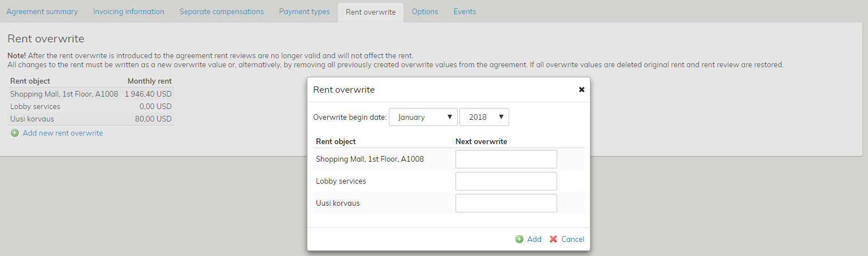Switch to the Agreement summary tab

[x=42, y=11]
